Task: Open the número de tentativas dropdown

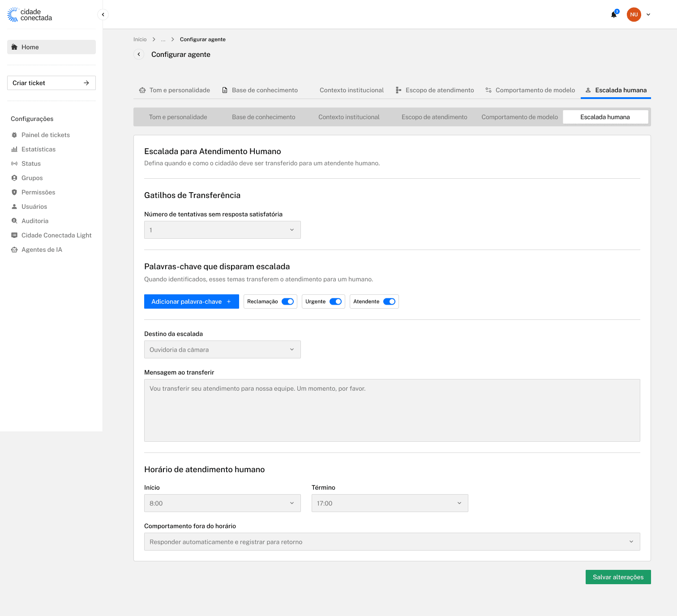Action: (x=223, y=230)
